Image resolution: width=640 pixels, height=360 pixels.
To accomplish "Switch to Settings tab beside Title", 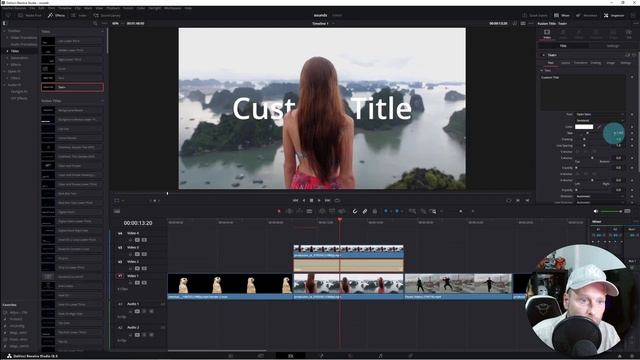I will click(x=612, y=46).
